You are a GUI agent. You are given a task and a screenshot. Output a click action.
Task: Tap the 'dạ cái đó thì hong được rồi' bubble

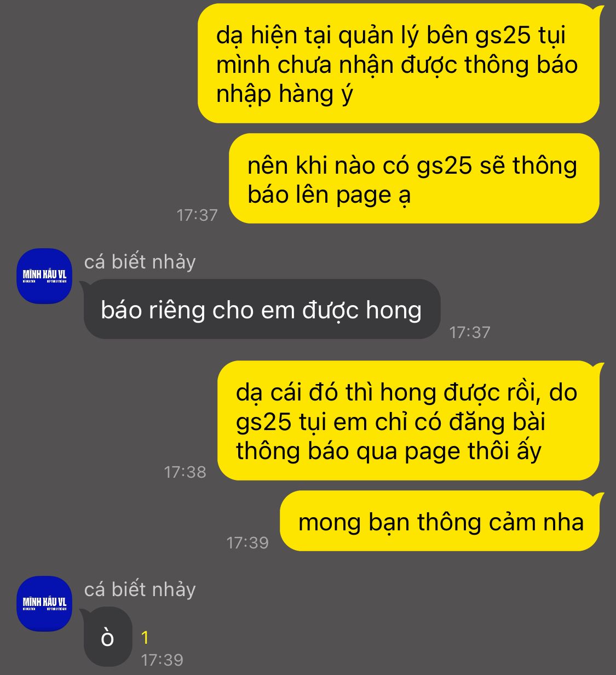point(408,421)
